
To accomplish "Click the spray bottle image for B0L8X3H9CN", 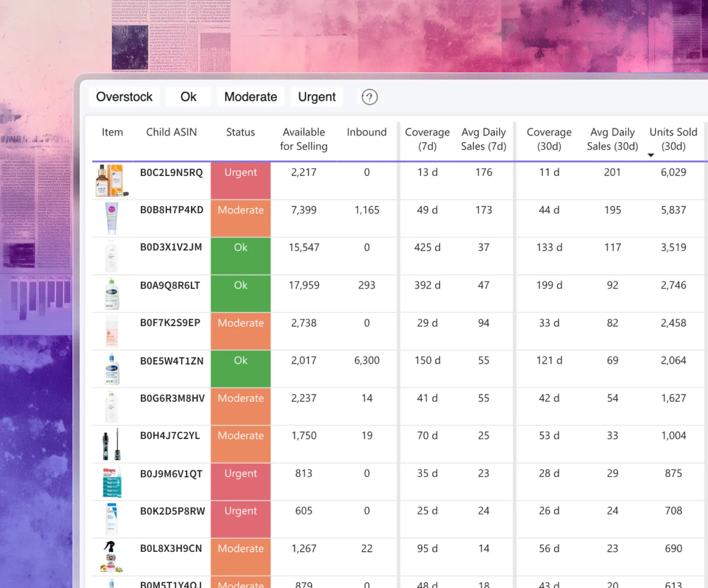I will 111,556.
